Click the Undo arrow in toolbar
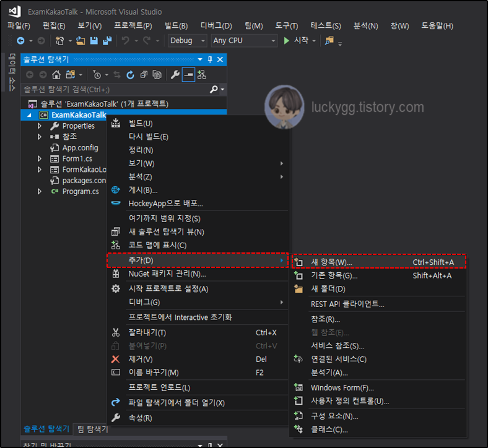The width and height of the screenshot is (488, 448). 126,41
